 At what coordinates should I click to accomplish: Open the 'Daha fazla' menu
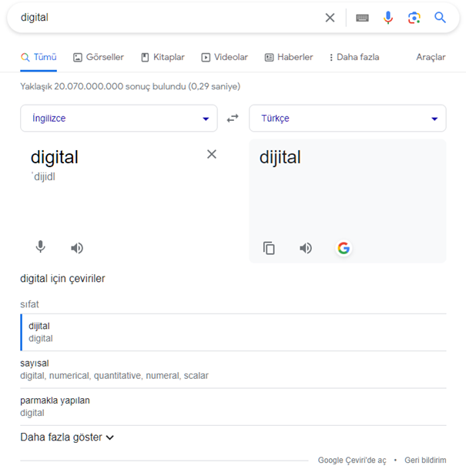pyautogui.click(x=354, y=57)
